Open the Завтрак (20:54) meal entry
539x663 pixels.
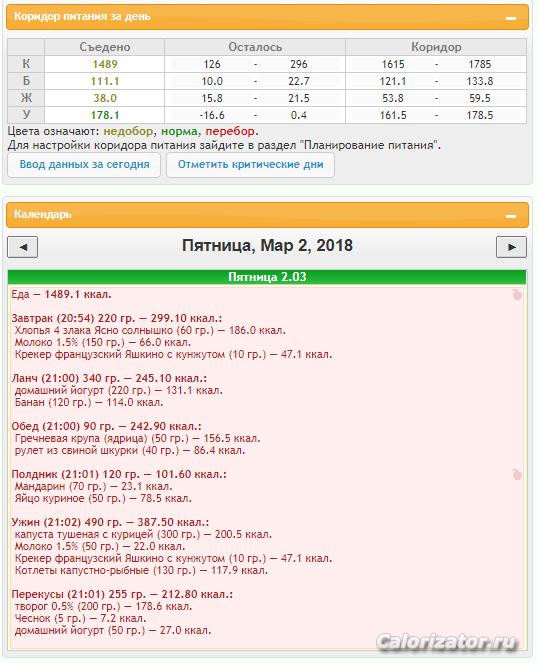[117, 318]
